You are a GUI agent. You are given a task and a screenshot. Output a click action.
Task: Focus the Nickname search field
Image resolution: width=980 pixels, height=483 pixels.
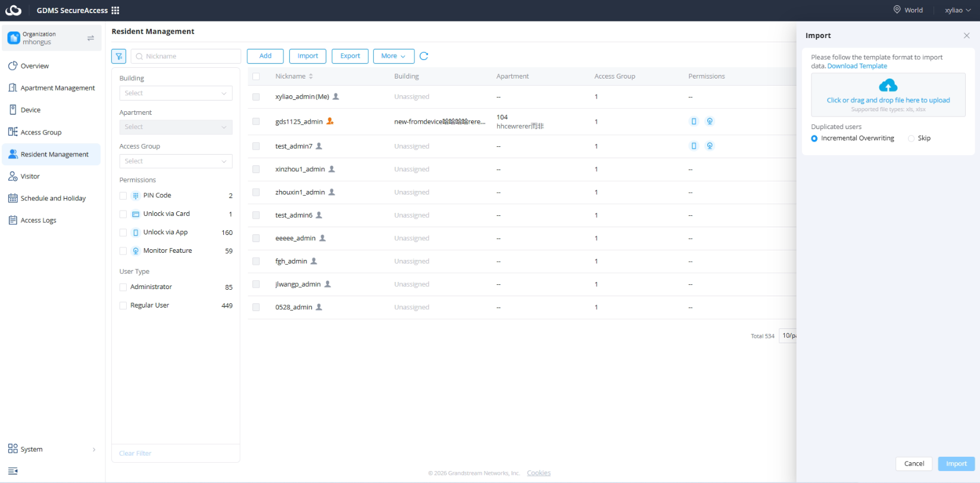point(186,56)
